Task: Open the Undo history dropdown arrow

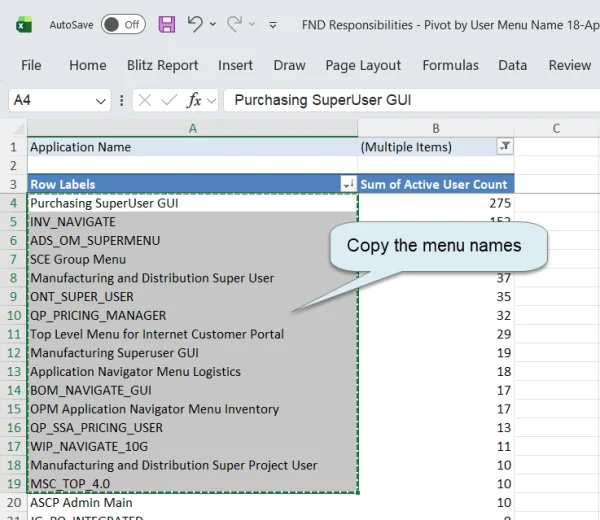Action: click(x=213, y=24)
